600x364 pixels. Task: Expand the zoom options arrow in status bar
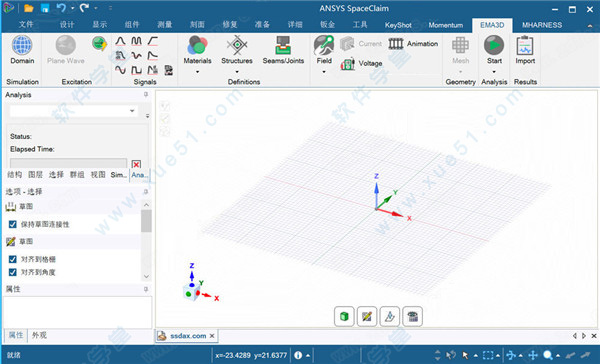558,356
